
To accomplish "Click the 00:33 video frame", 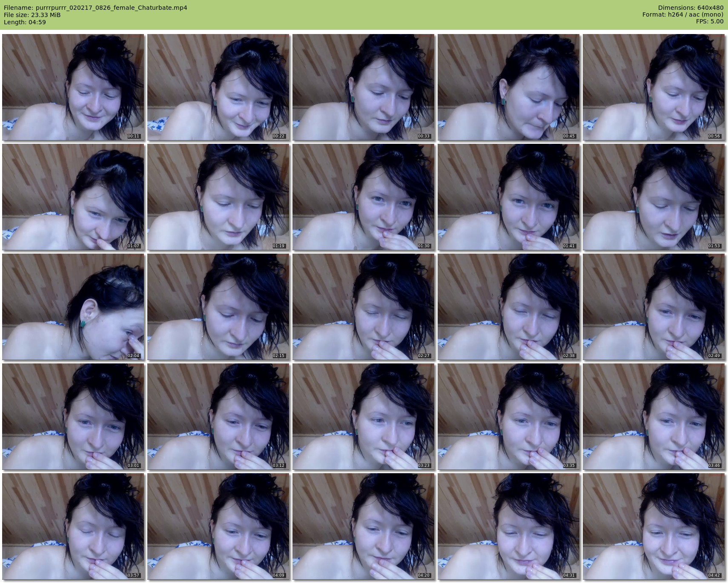I will click(x=364, y=87).
